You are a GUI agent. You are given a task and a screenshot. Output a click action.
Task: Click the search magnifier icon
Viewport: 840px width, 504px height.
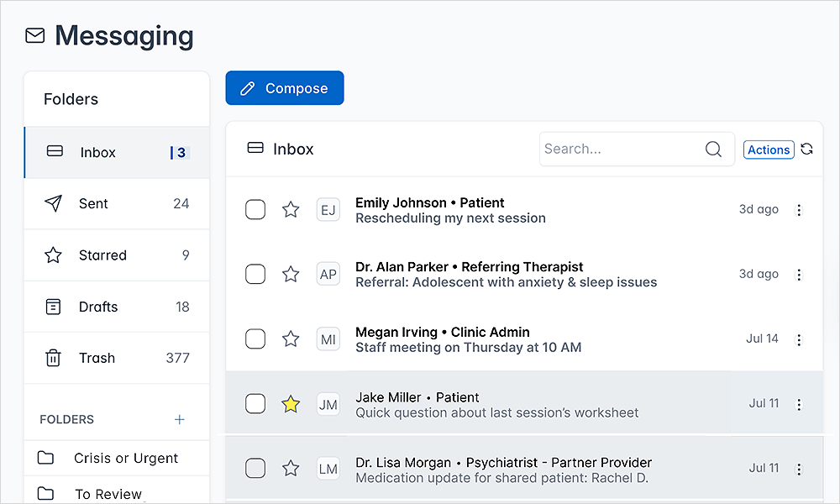[713, 150]
